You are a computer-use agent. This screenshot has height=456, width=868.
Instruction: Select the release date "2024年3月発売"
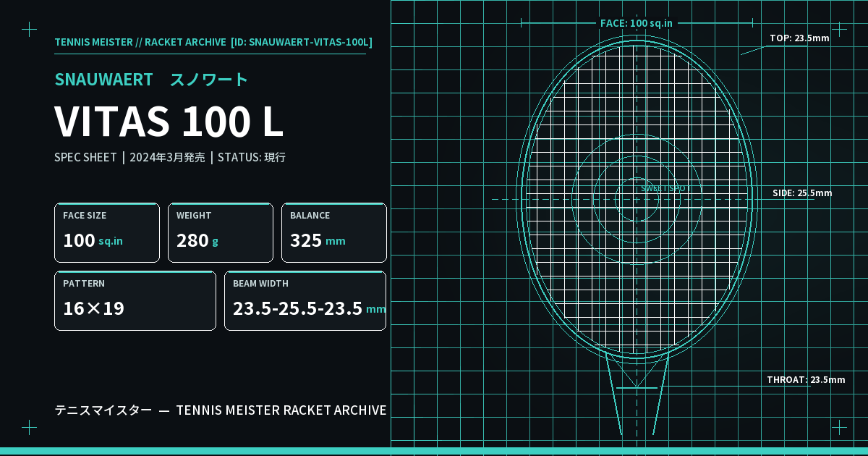click(x=167, y=157)
